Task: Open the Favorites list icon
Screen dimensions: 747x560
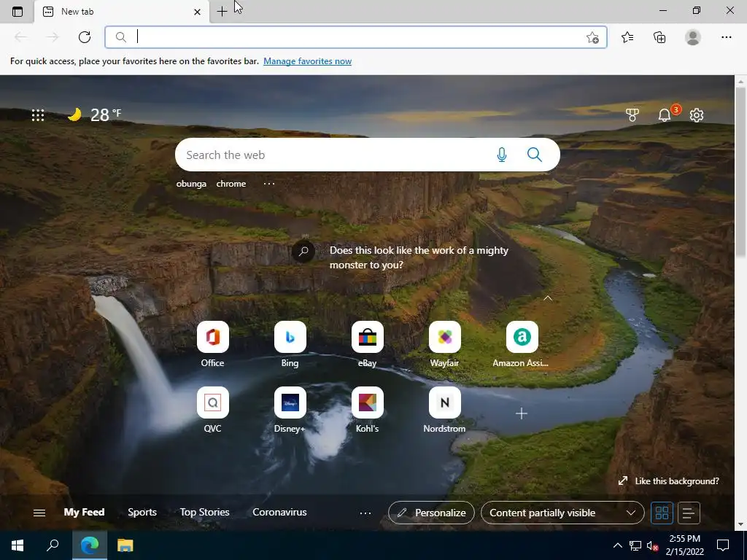Action: coord(627,37)
